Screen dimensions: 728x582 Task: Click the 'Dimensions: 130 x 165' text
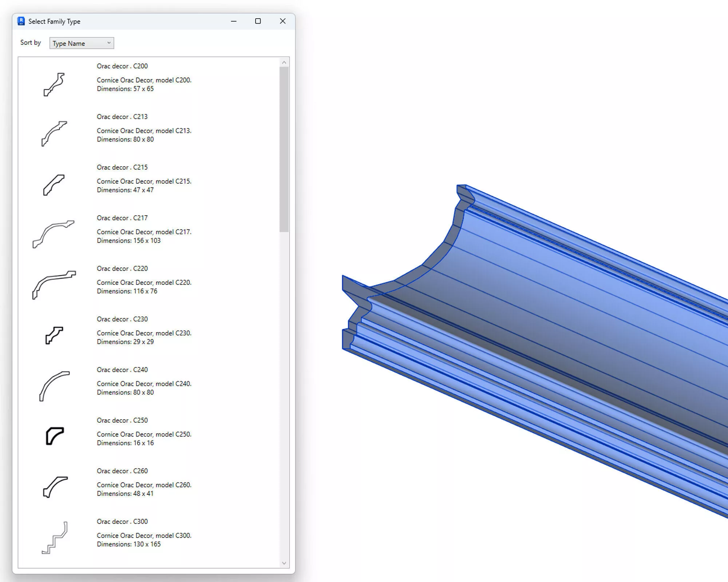tap(129, 544)
